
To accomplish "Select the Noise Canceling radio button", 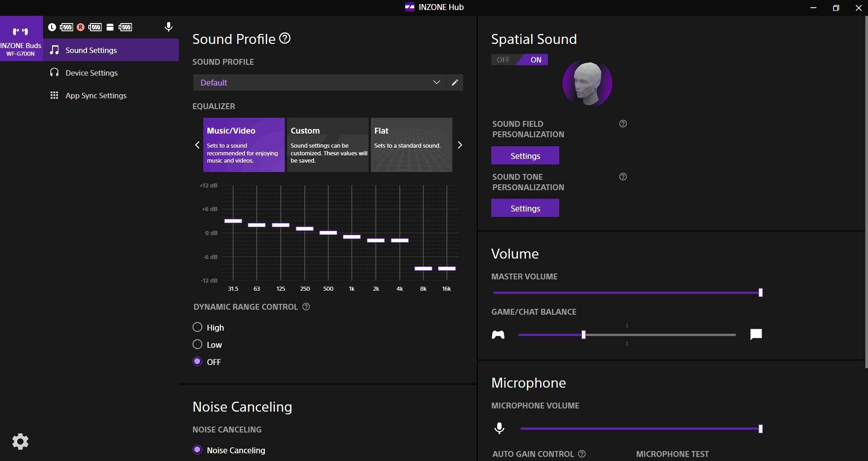I will click(x=197, y=450).
